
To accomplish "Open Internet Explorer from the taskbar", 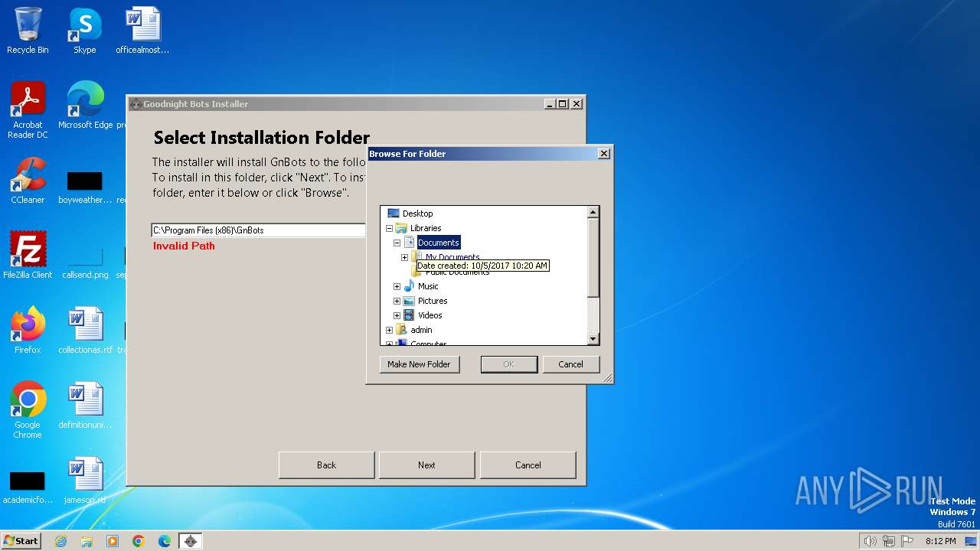I will tap(61, 541).
